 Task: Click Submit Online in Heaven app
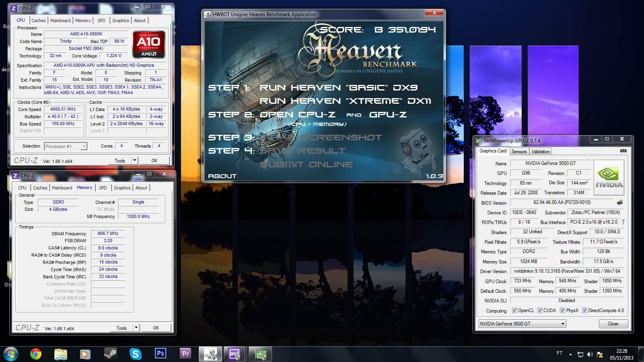pos(306,165)
